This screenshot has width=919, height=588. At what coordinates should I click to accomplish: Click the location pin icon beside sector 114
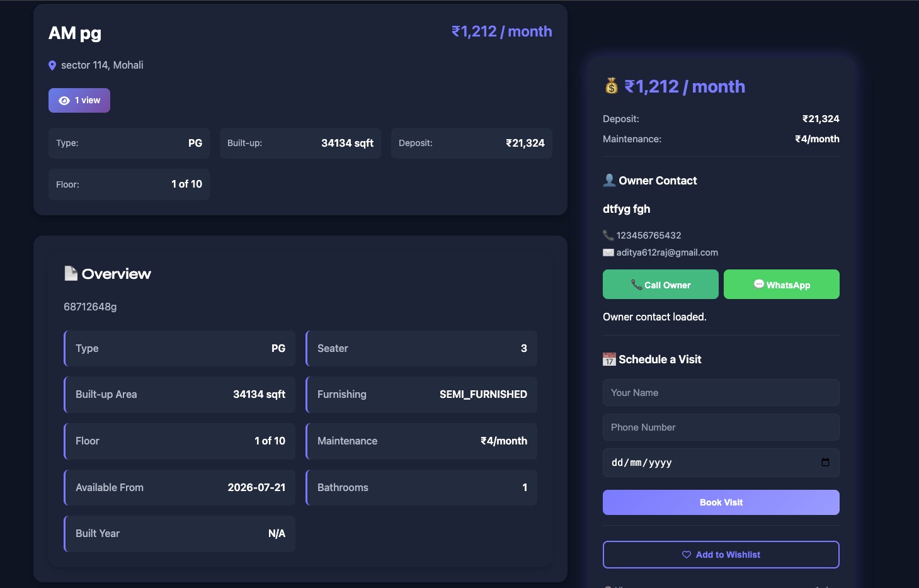[52, 65]
